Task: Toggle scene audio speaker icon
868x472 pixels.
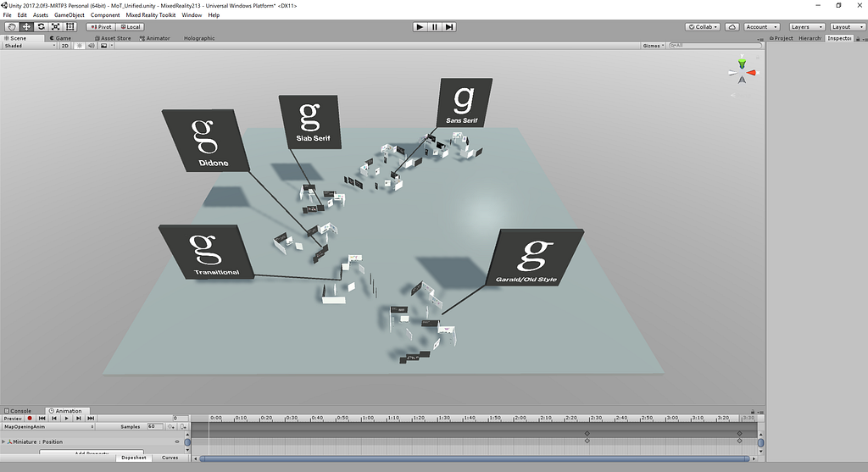Action: pyautogui.click(x=92, y=46)
